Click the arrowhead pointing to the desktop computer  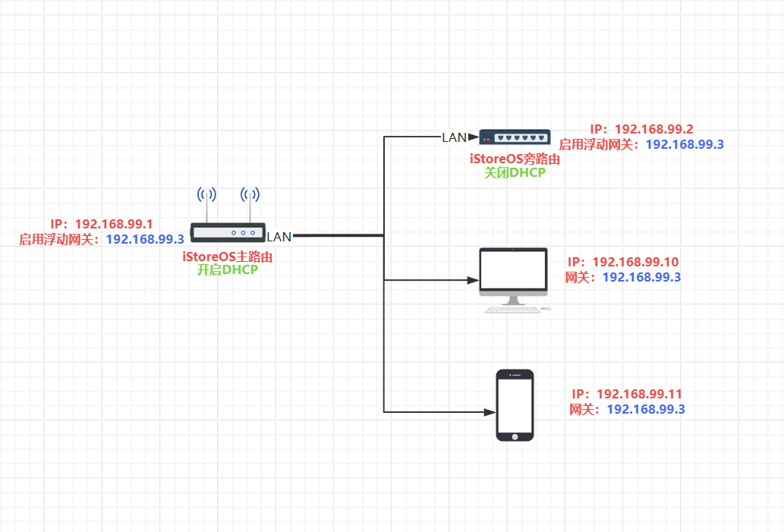coord(473,280)
